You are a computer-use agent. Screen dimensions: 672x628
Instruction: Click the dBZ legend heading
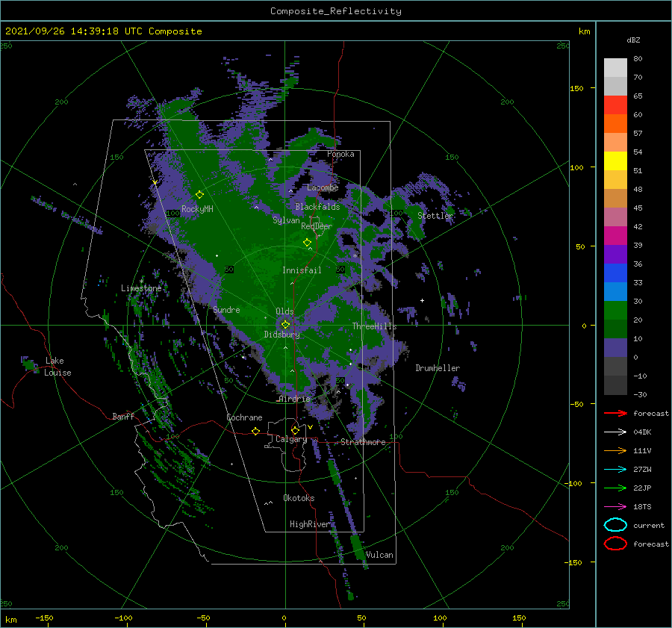633,40
